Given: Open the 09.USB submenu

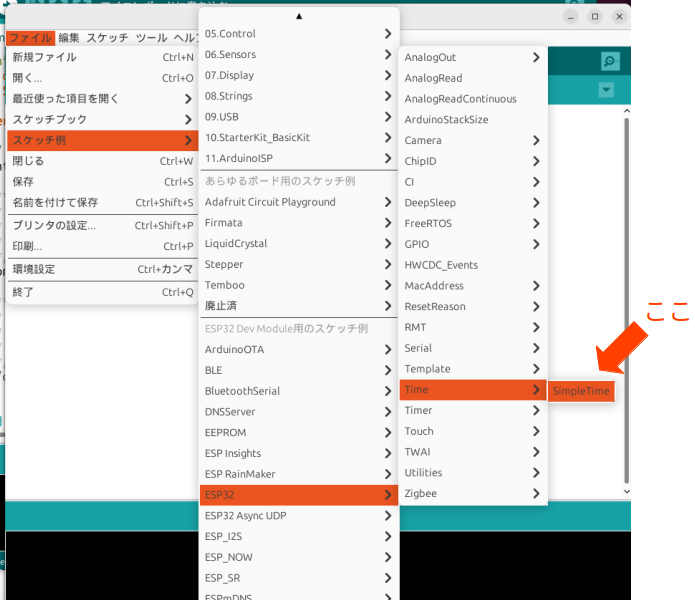Looking at the screenshot, I should (299, 117).
